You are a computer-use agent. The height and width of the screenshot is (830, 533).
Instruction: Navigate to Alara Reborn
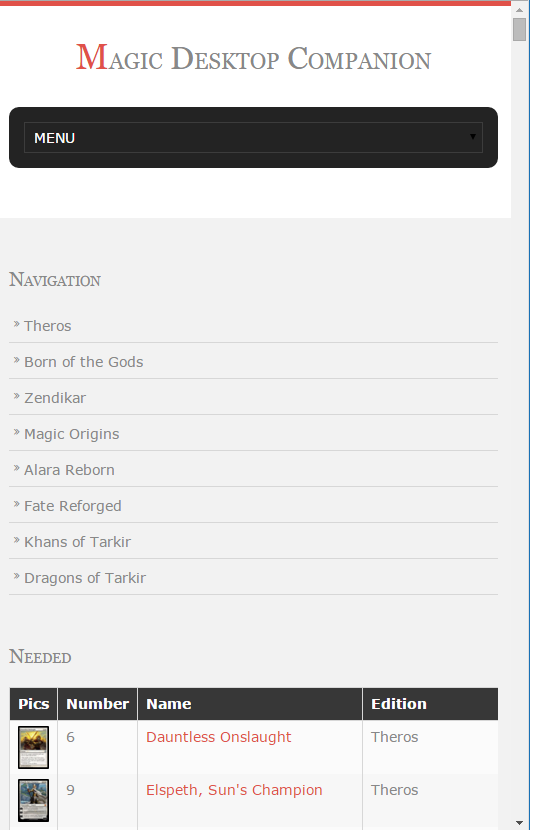69,471
